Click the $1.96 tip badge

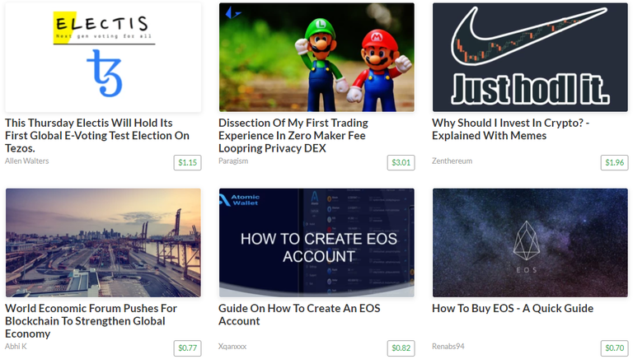(614, 162)
